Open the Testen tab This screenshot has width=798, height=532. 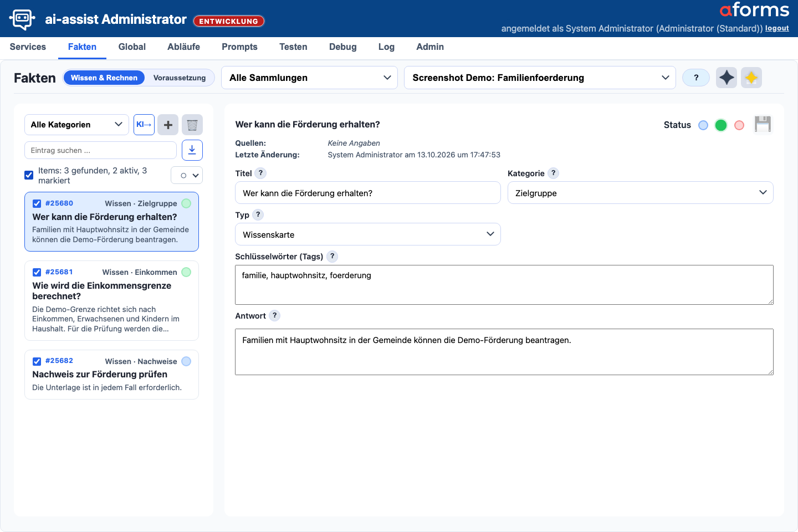click(x=293, y=47)
